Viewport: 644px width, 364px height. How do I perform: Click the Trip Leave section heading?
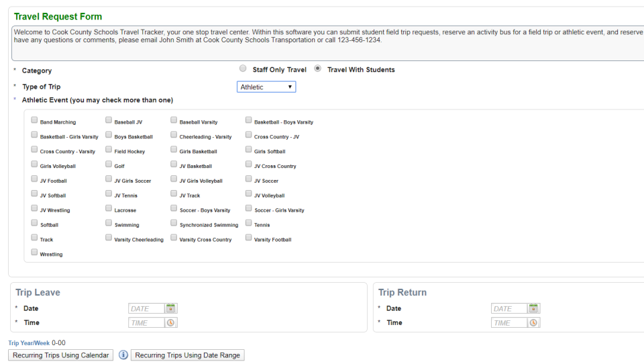click(x=38, y=292)
